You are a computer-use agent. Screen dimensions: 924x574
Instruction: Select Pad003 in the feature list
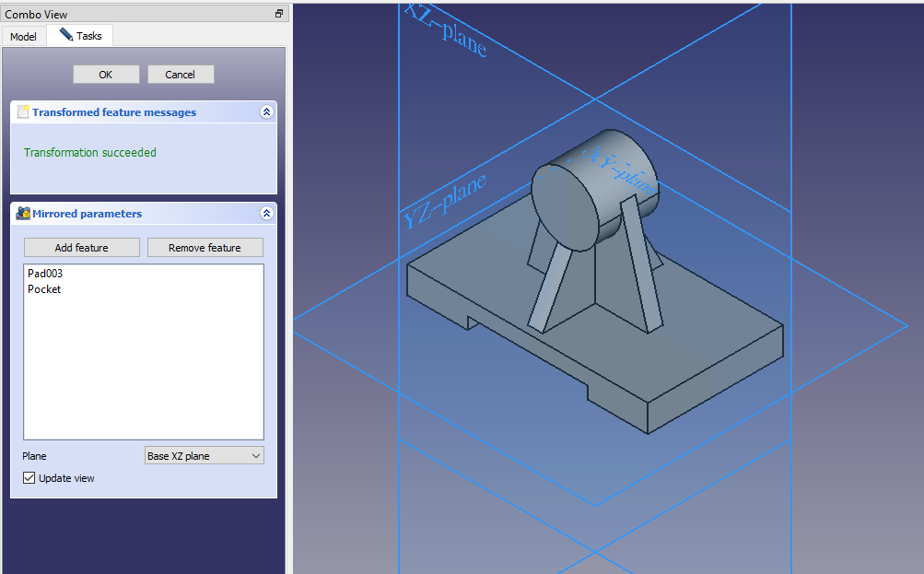point(45,274)
